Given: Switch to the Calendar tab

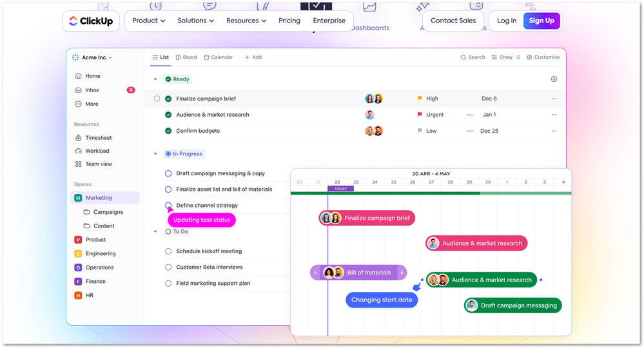Looking at the screenshot, I should click(219, 57).
